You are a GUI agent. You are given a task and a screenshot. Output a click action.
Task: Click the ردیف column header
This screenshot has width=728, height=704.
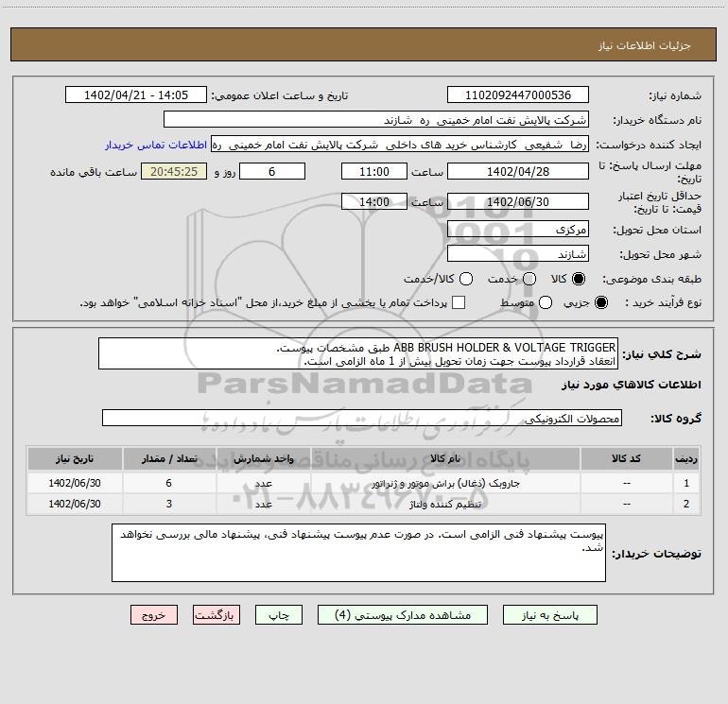(686, 458)
